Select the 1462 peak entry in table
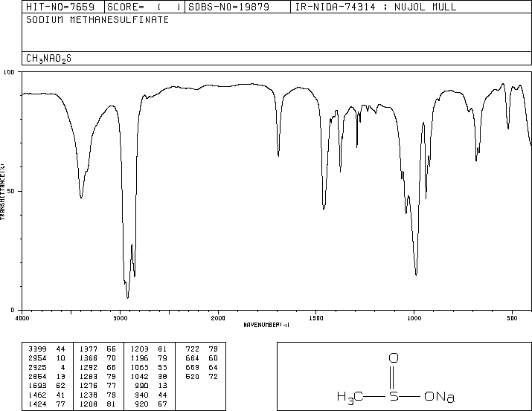532x411 pixels. point(47,395)
